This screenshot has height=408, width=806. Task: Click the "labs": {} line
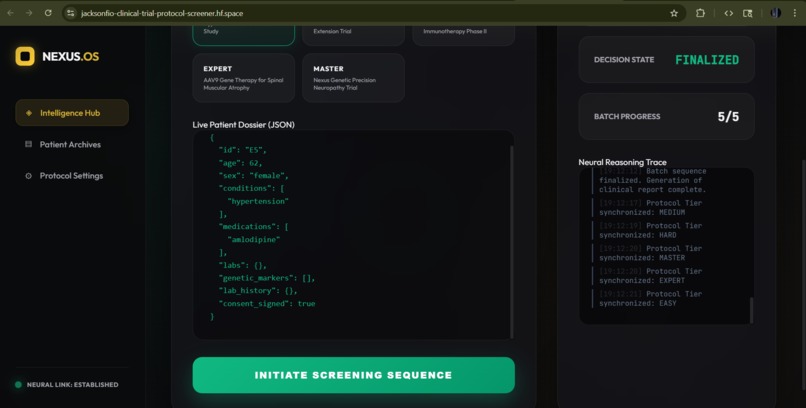(x=243, y=265)
